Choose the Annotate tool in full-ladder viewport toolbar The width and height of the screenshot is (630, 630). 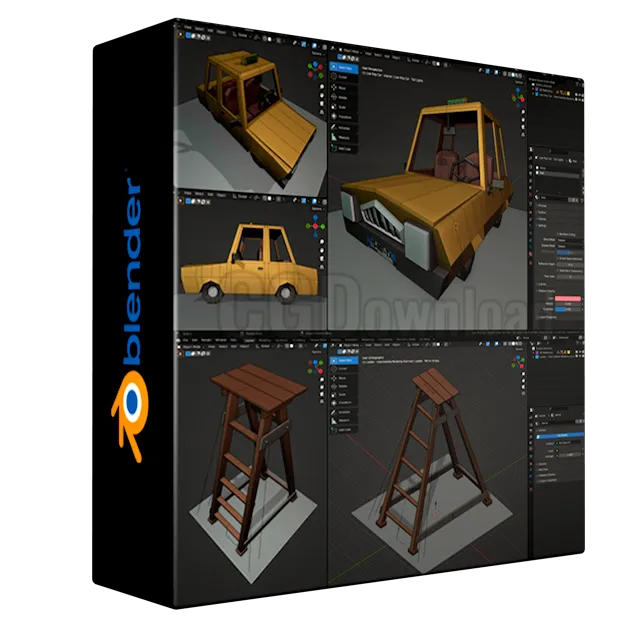click(x=342, y=412)
